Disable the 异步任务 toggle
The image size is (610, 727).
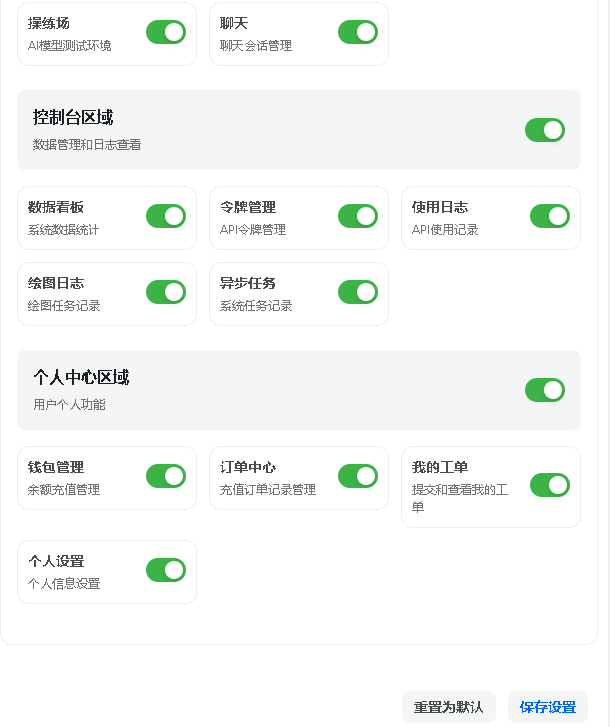[x=358, y=292]
